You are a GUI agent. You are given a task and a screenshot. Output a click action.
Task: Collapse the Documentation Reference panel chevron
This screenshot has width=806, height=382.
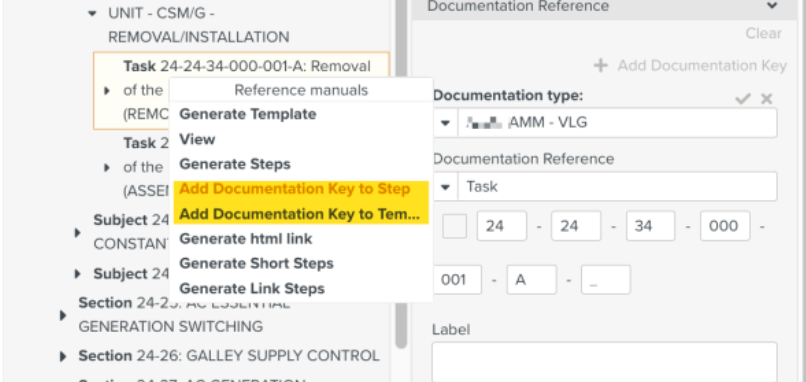coord(772,6)
